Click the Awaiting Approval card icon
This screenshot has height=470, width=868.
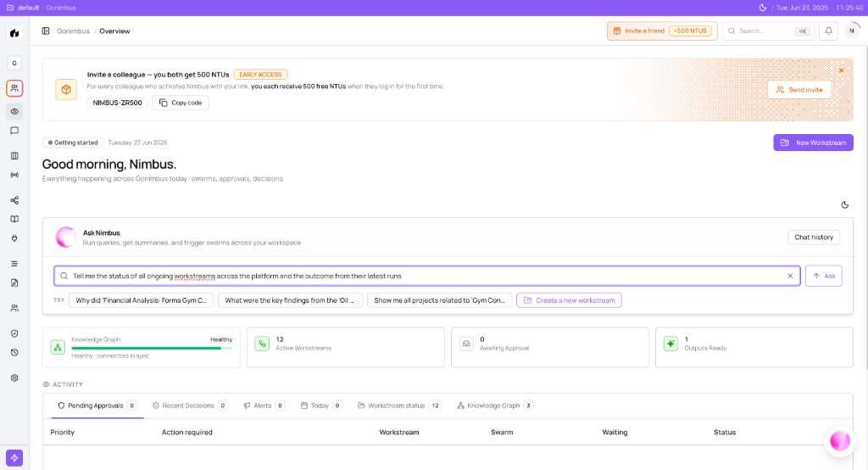click(466, 344)
